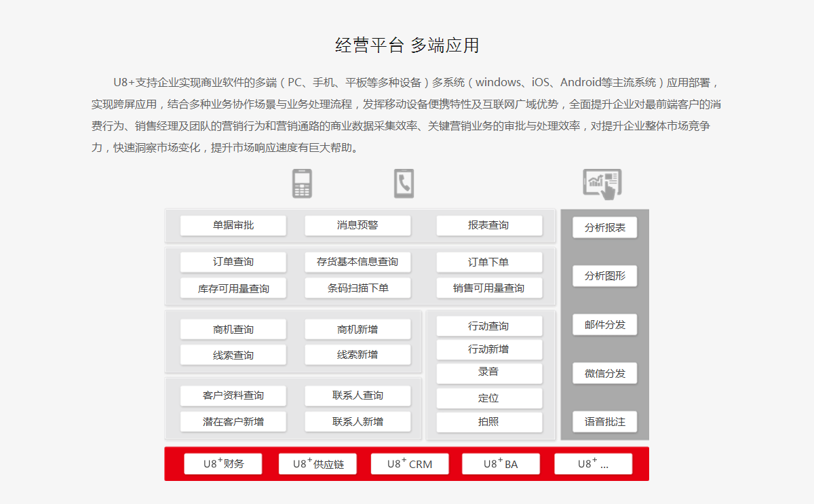Select the 拍照 box
The image size is (814, 504).
click(489, 422)
